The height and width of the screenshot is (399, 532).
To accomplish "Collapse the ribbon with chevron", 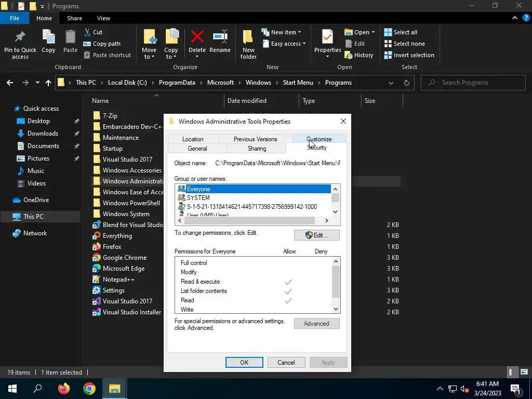I will 515,18.
